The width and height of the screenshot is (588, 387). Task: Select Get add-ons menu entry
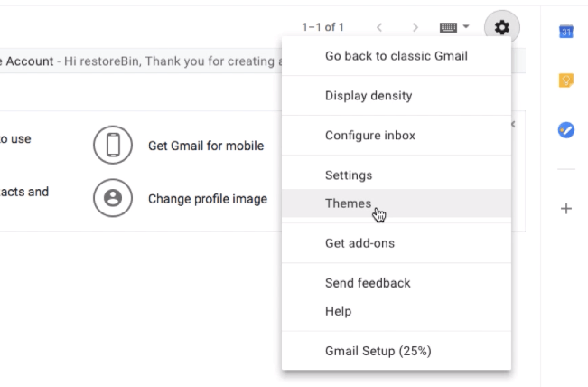click(x=397, y=243)
